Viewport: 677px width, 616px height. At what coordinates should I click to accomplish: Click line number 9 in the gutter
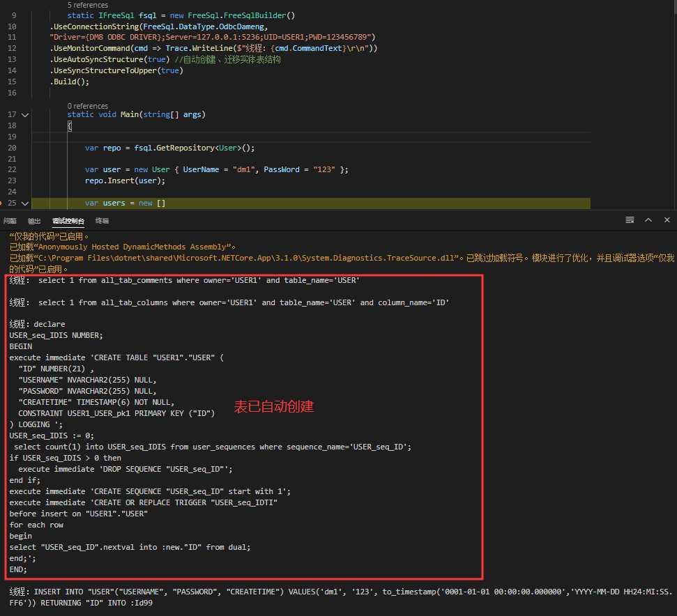tap(14, 15)
